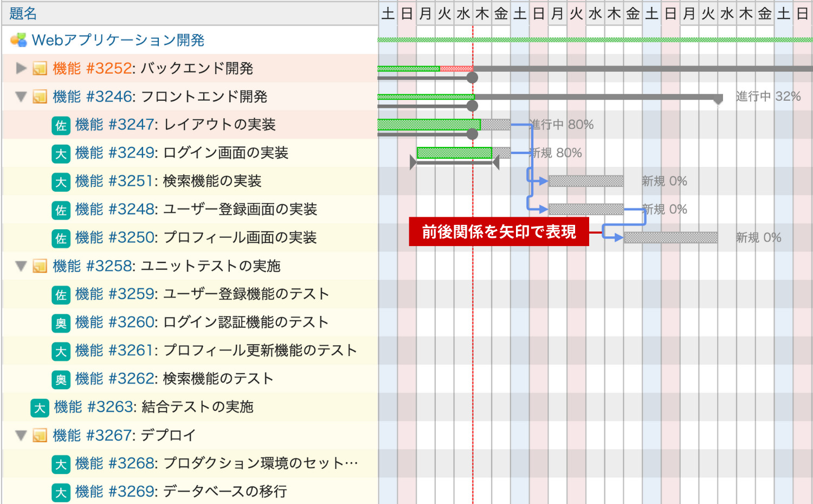The image size is (813, 504).
Task: Click the parent-task icon of #3252
Action: coord(40,68)
